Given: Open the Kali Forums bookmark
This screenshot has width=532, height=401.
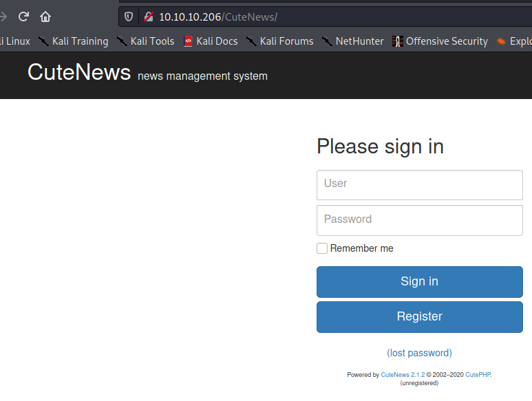Looking at the screenshot, I should point(280,41).
